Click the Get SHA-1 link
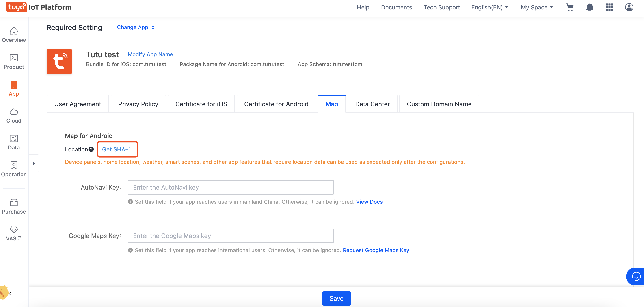Viewport: 644px width, 307px height. pyautogui.click(x=117, y=149)
